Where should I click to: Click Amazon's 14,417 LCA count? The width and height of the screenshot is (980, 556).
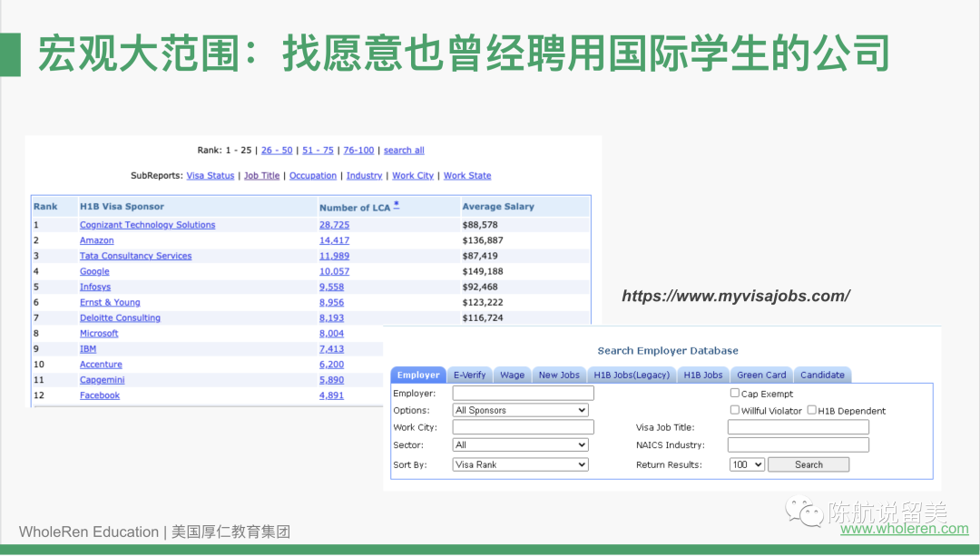(x=334, y=240)
